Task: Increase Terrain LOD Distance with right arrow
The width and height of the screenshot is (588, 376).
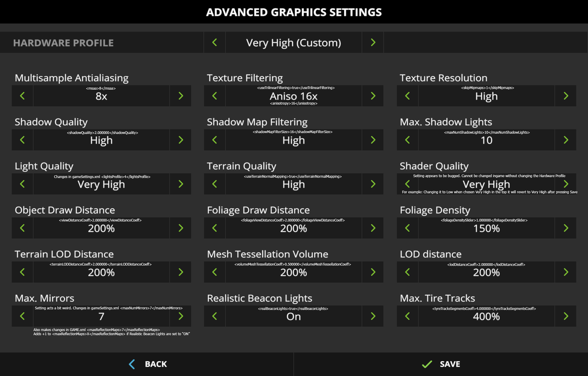Action: pos(181,272)
